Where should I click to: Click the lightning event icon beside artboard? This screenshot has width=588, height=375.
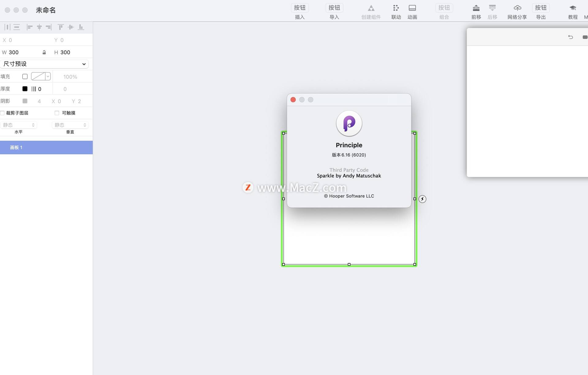point(422,199)
